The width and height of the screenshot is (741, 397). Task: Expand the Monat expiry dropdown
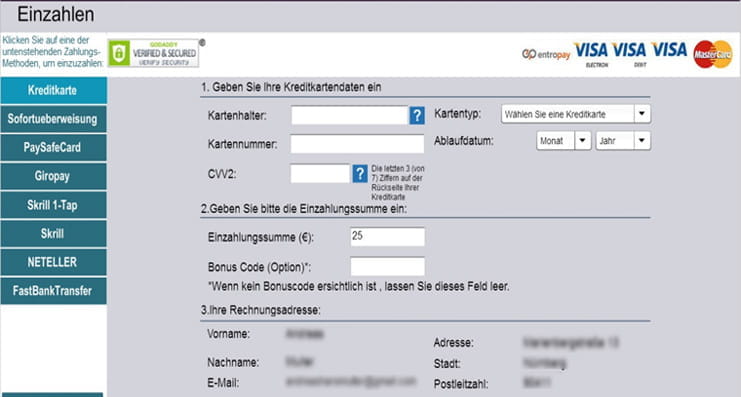tap(564, 141)
